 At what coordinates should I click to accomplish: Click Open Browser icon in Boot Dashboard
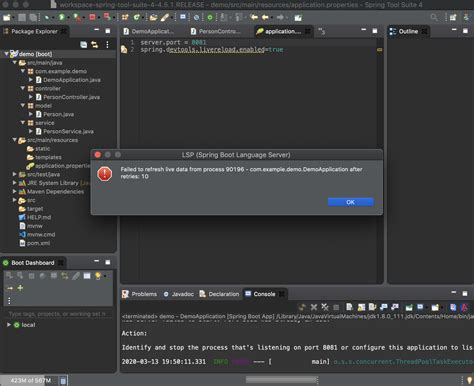[43, 276]
